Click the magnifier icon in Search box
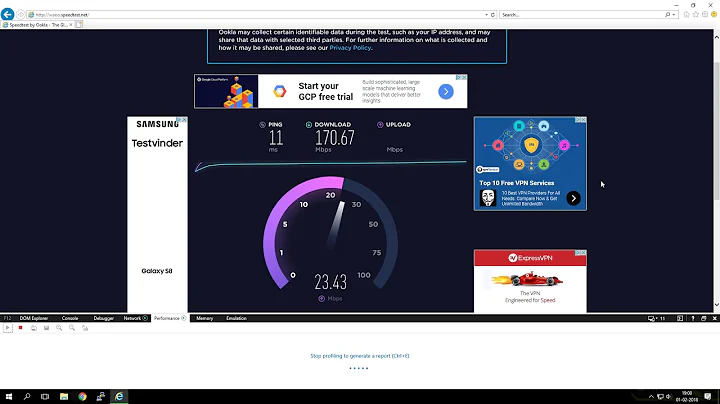Viewport: 720px width, 404px height. 668,15
